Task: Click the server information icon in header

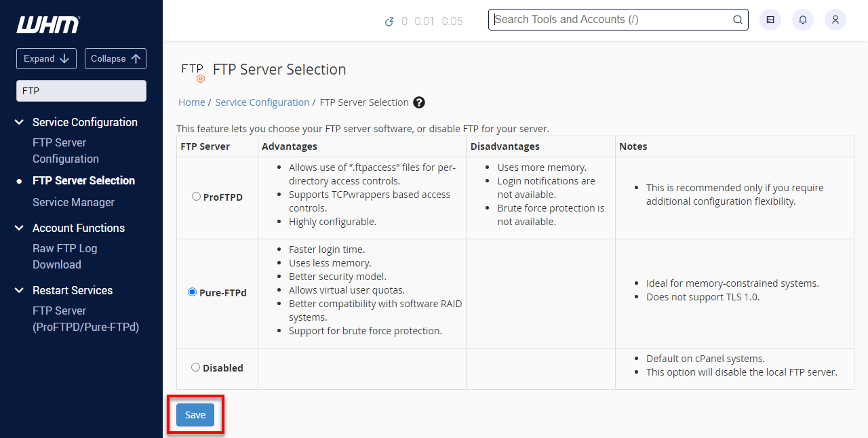Action: [x=770, y=20]
